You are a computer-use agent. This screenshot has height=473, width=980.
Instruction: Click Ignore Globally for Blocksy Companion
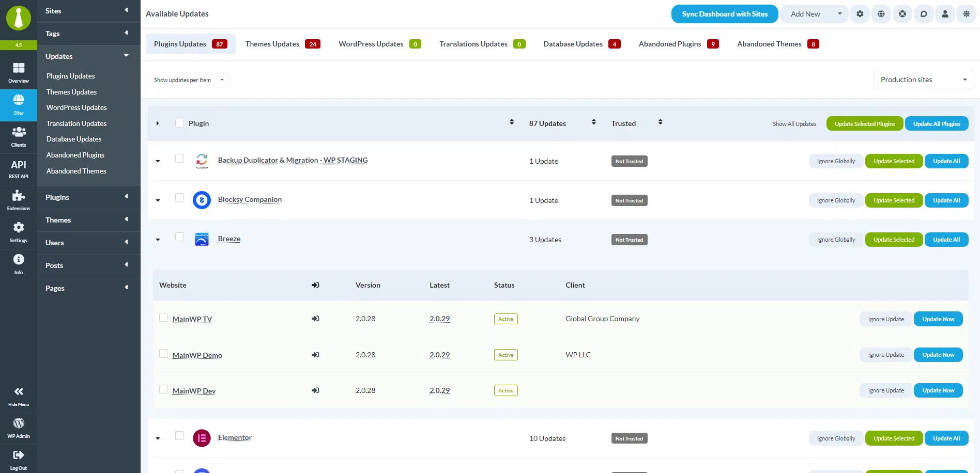pyautogui.click(x=836, y=200)
